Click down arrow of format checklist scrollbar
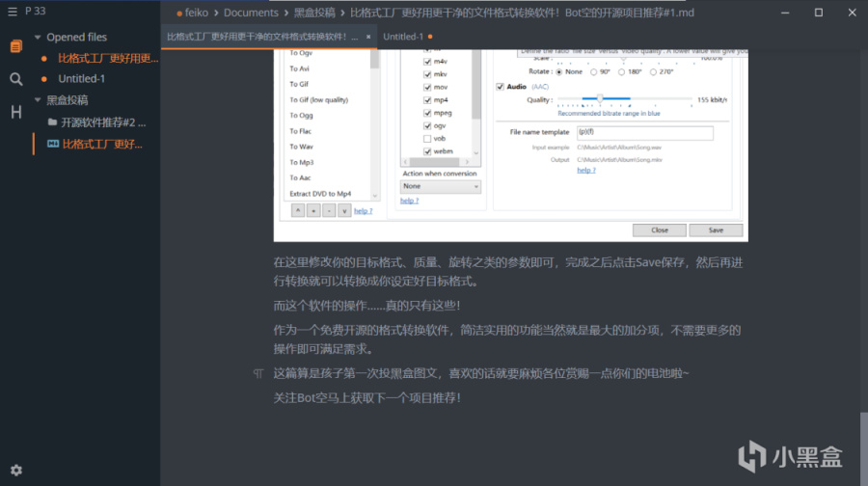This screenshot has height=486, width=868. click(x=476, y=152)
